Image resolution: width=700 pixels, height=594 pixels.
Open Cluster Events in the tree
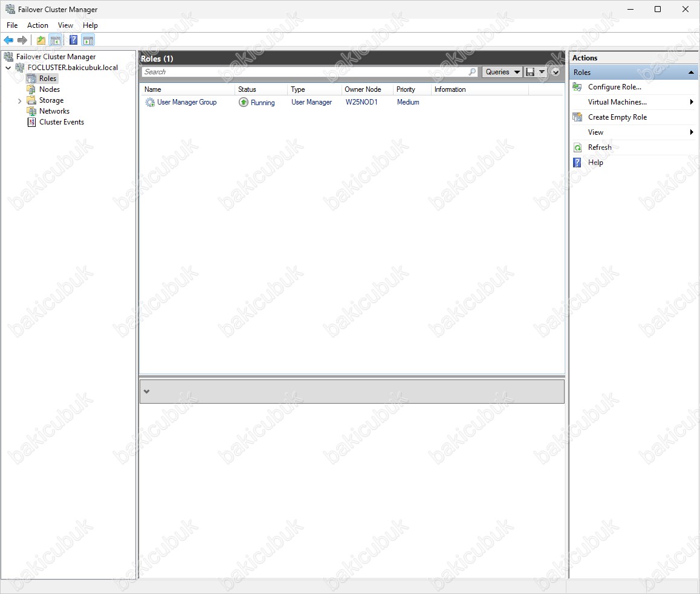click(62, 122)
